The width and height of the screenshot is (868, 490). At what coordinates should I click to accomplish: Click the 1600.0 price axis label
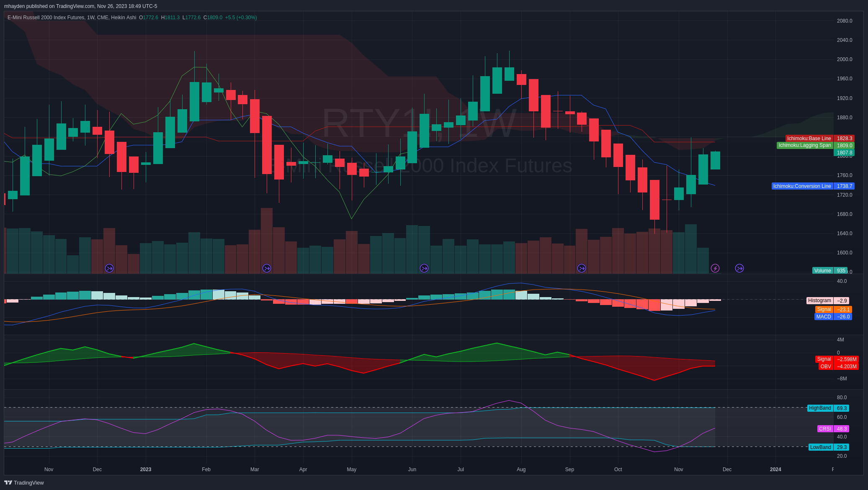[845, 253]
